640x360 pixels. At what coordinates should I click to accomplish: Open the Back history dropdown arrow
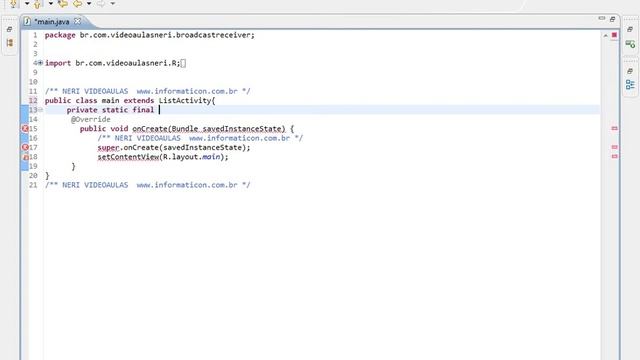(89, 4)
